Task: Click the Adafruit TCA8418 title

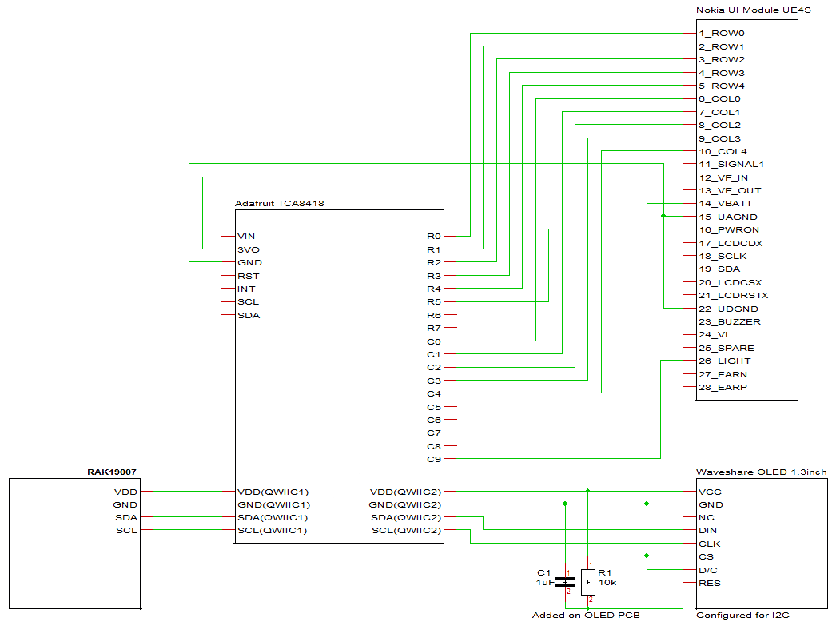Action: pyautogui.click(x=279, y=204)
